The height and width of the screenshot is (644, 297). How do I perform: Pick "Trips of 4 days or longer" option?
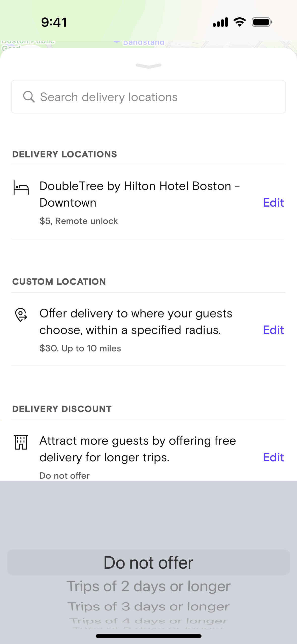pos(148,621)
